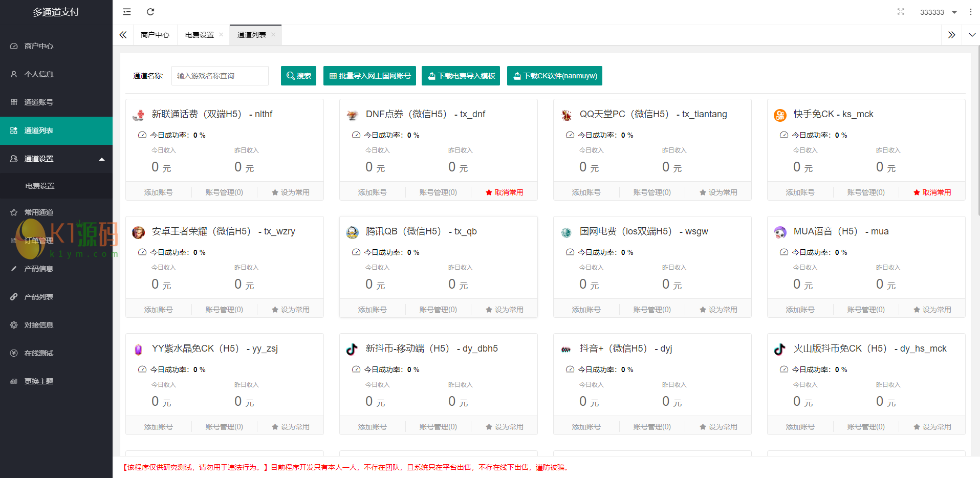Click 下载电费导入模板 button
The width and height of the screenshot is (980, 478).
point(461,76)
